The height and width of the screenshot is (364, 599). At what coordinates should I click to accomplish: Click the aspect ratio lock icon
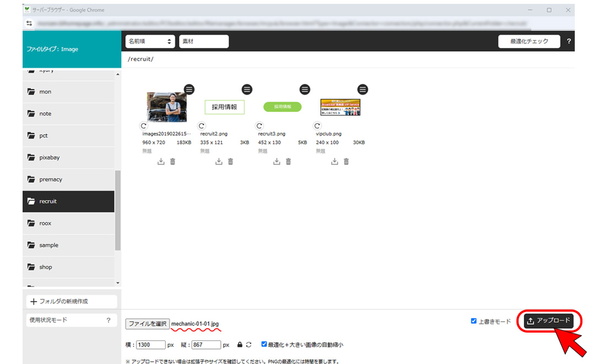point(239,345)
